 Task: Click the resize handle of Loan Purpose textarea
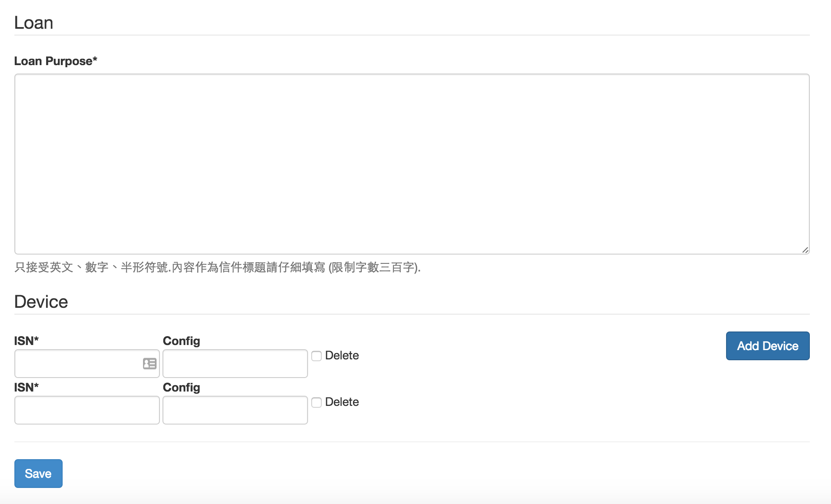(805, 250)
